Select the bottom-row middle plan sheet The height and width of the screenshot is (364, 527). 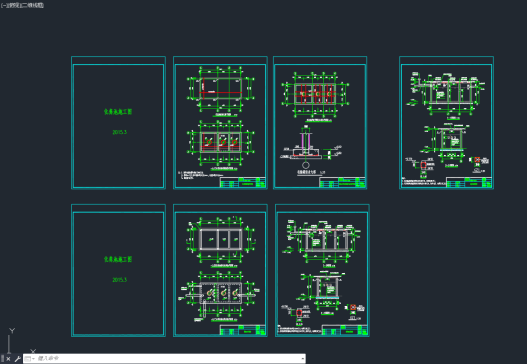click(220, 270)
